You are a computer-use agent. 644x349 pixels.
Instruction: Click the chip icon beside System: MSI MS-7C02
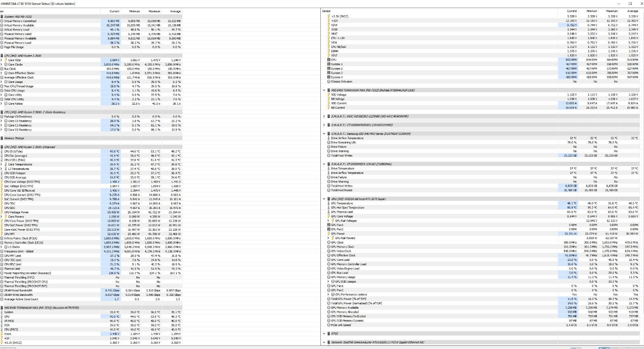click(x=2, y=17)
